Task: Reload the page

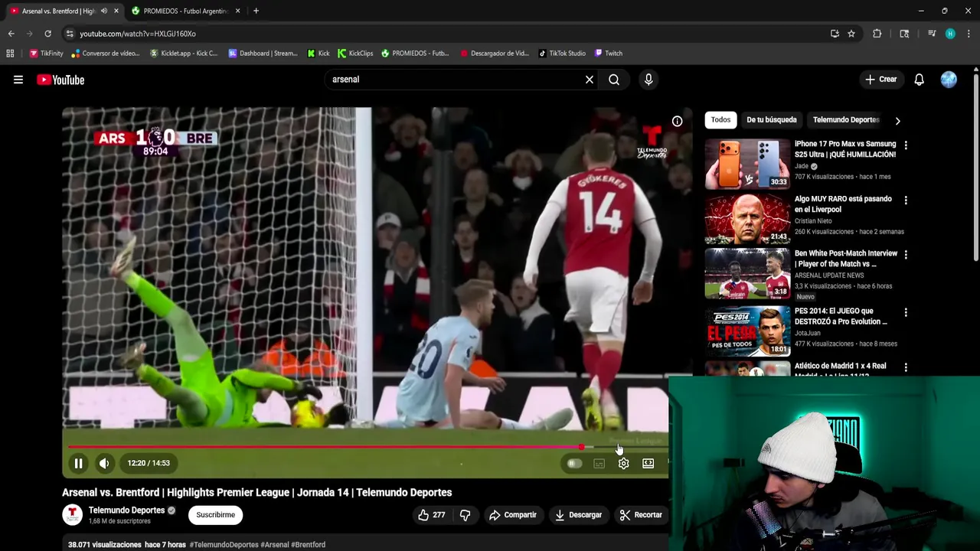Action: (47, 34)
